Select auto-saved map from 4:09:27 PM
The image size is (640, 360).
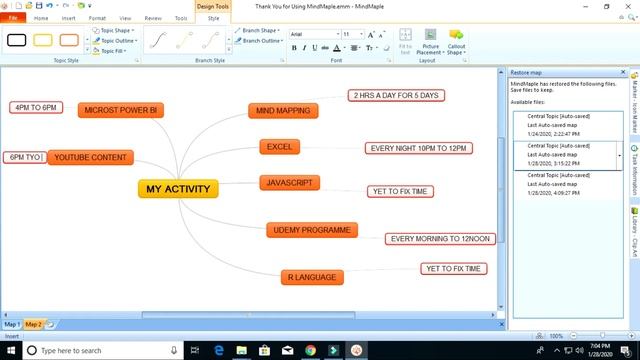(568, 184)
